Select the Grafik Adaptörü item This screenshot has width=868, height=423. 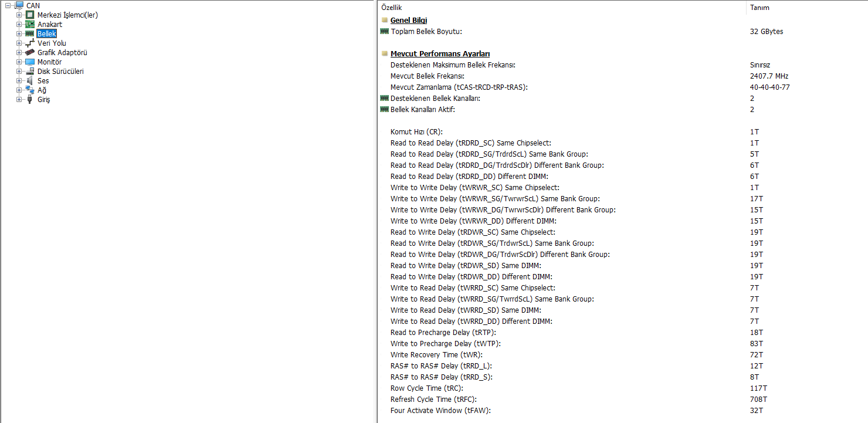(x=62, y=52)
